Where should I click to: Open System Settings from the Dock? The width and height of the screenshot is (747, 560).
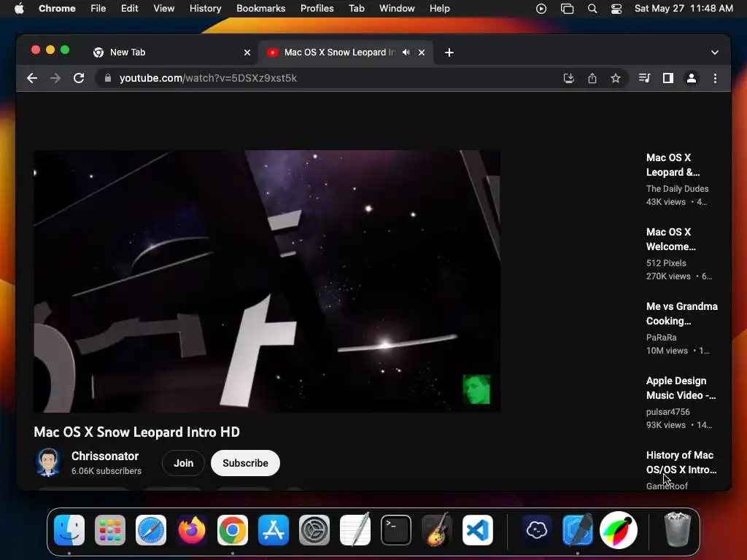(x=314, y=530)
